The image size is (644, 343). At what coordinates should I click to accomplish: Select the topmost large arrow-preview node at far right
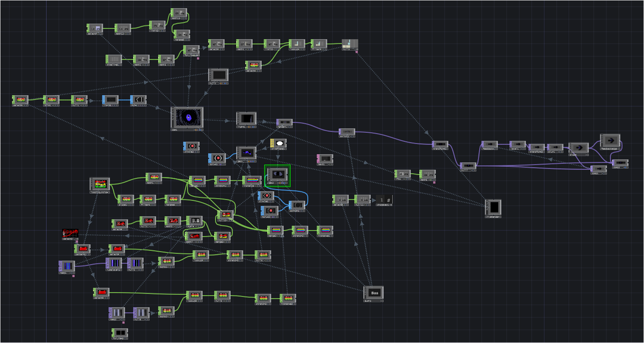[x=610, y=140]
